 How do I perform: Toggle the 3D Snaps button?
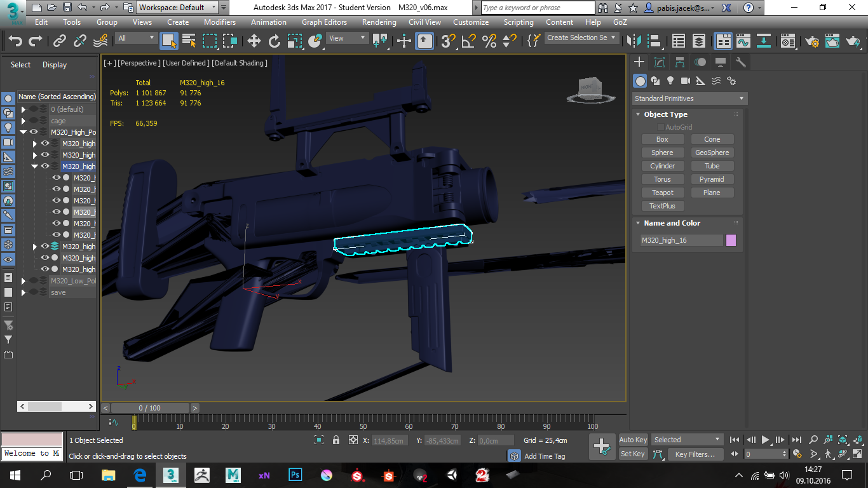449,41
